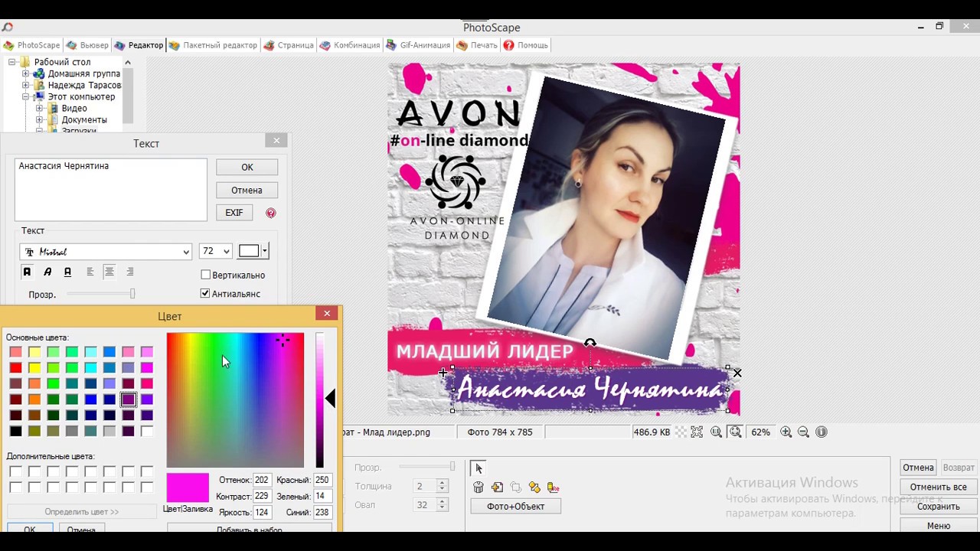The image size is (980, 551).
Task: Click the Оттенок value field
Action: pos(262,480)
